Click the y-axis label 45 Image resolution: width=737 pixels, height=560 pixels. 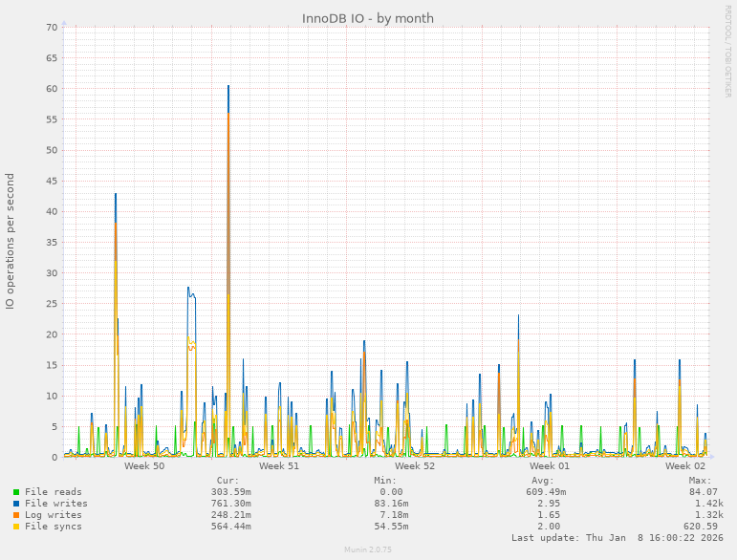(x=52, y=181)
